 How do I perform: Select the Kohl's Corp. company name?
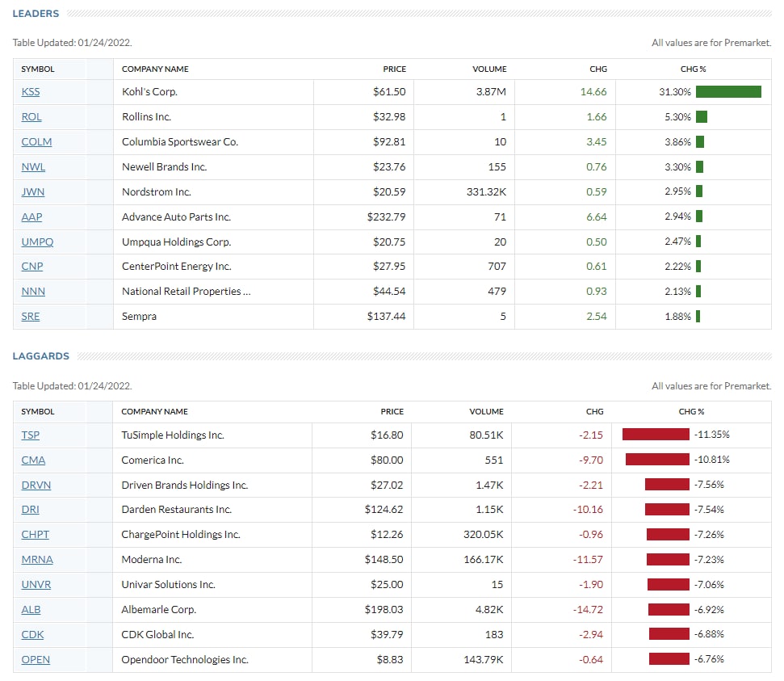coord(149,92)
